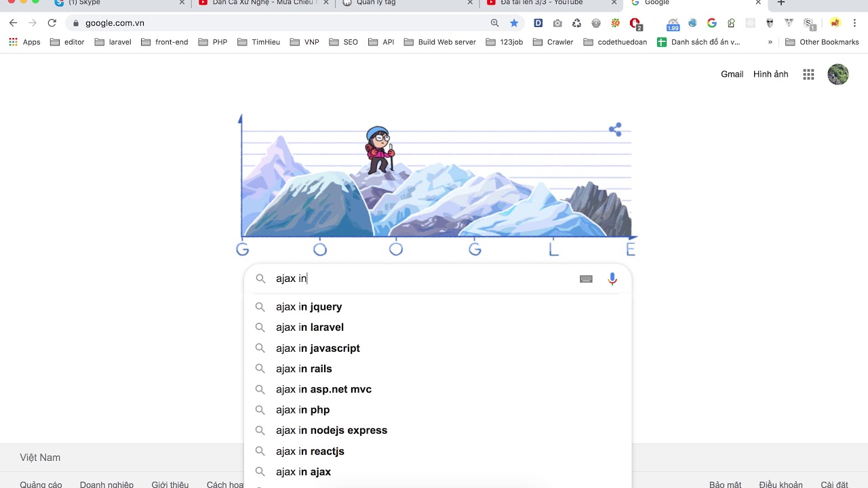Open the Giới thiệu footer link
The height and width of the screenshot is (488, 868).
(170, 485)
